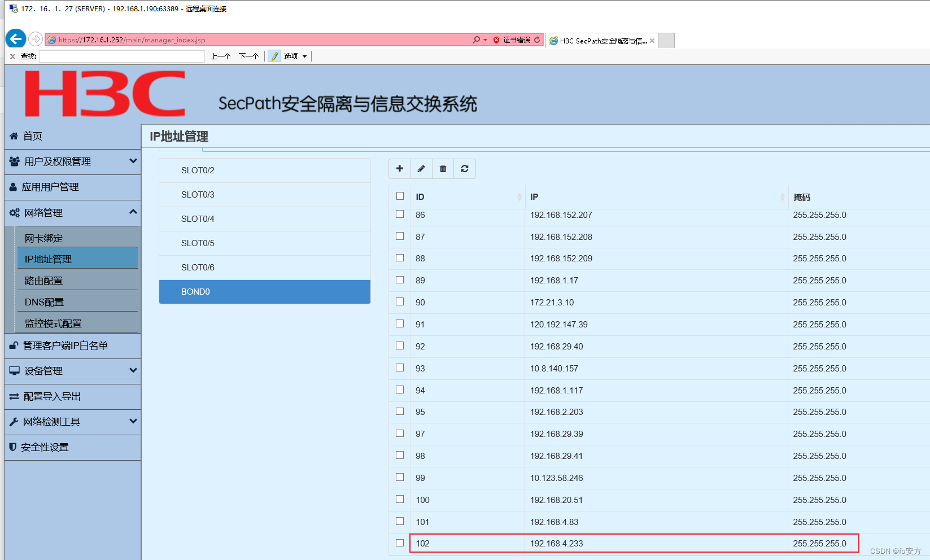Check the box for row ID 87
The height and width of the screenshot is (560, 930).
pos(400,236)
